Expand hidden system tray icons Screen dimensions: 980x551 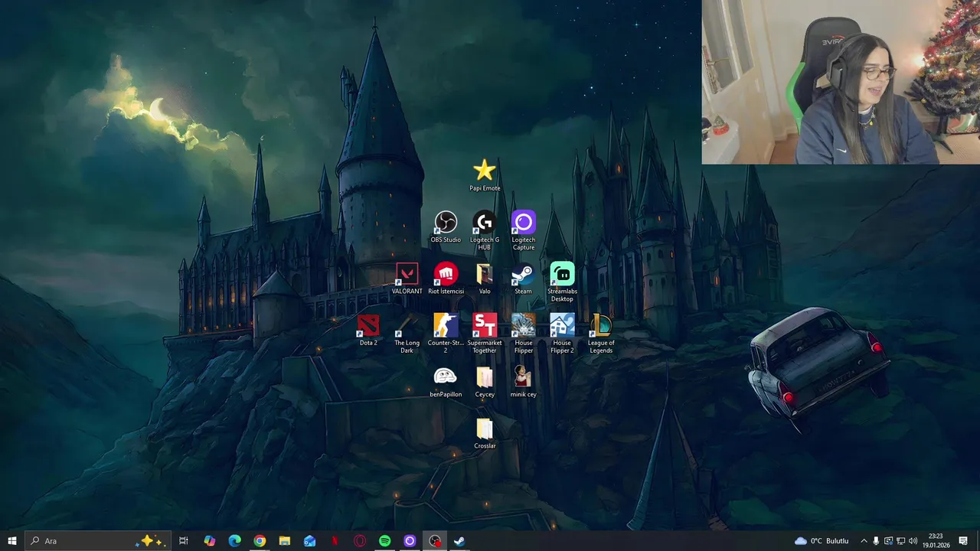(x=864, y=541)
